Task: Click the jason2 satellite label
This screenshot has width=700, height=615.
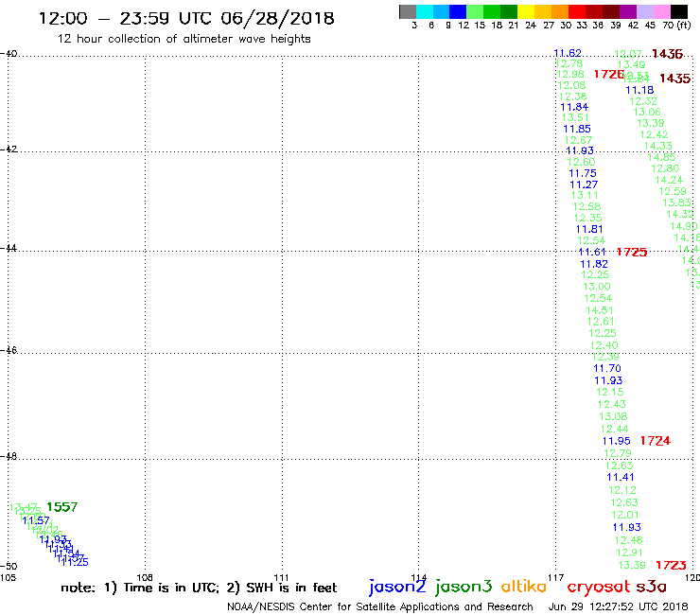Action: tap(397, 587)
